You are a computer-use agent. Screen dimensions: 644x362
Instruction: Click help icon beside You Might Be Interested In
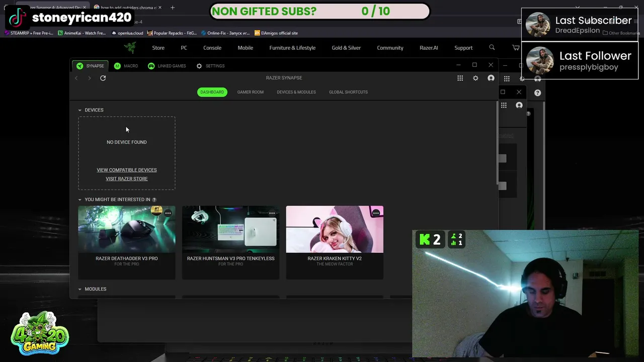154,200
